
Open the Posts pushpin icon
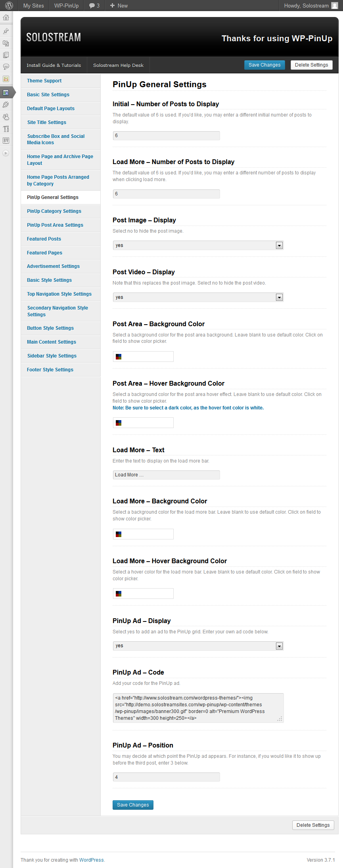[6, 31]
